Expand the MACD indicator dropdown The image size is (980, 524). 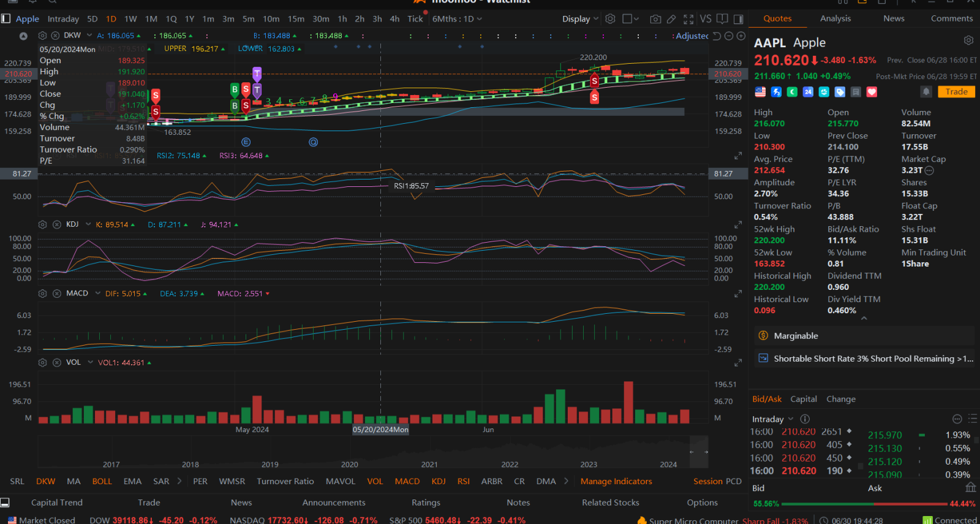[x=97, y=294]
